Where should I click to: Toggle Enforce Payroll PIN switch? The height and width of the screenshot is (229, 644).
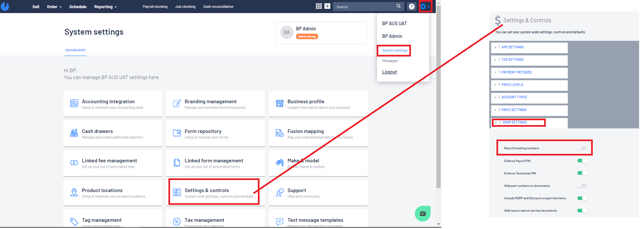point(582,161)
